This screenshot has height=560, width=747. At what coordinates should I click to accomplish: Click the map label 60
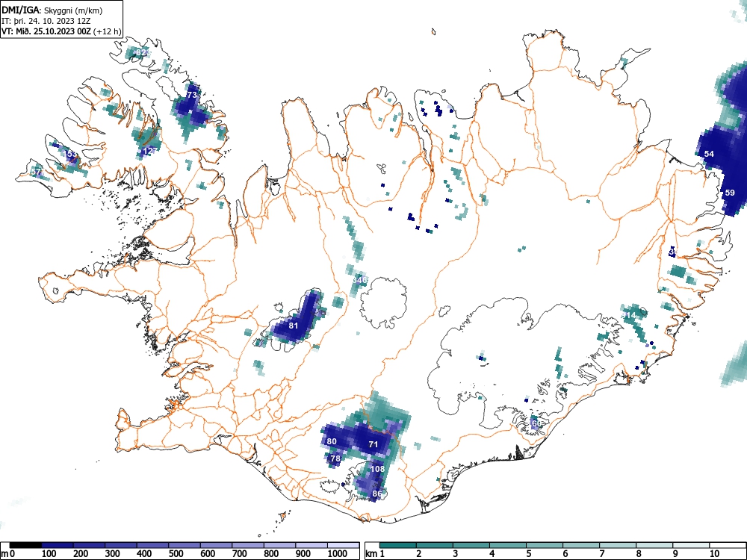point(536,423)
